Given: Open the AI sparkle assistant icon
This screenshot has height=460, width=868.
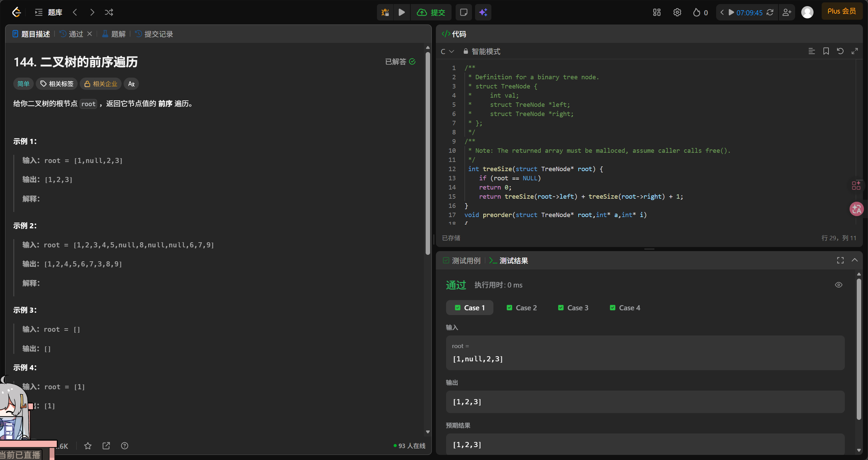Looking at the screenshot, I should [483, 13].
